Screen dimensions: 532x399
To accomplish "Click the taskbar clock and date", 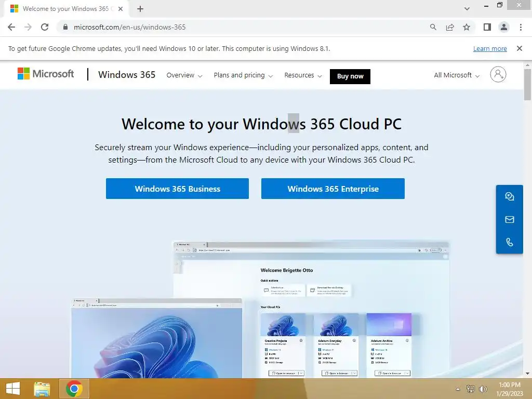I will pyautogui.click(x=510, y=389).
